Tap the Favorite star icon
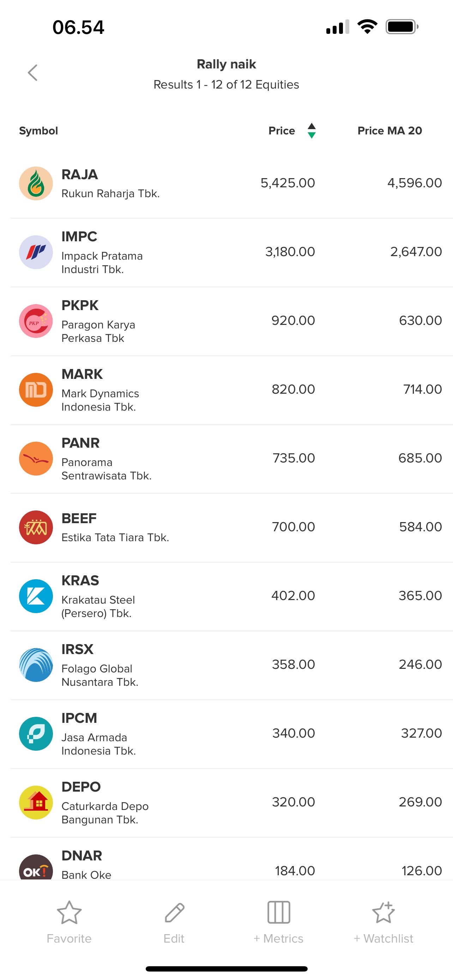The image size is (453, 980). point(69,912)
